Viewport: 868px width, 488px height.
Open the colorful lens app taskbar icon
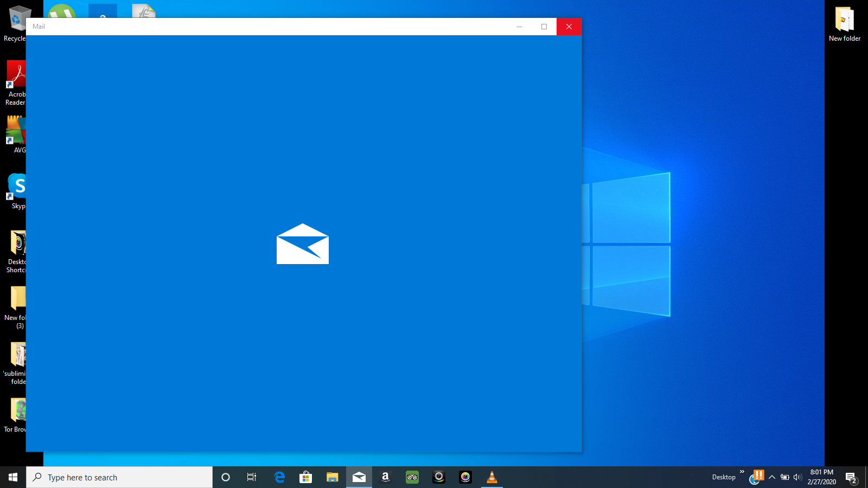(x=465, y=477)
